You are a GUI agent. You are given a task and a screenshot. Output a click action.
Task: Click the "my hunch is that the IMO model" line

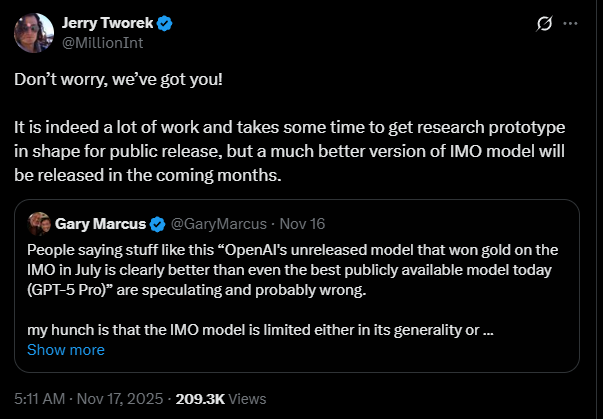coord(260,330)
